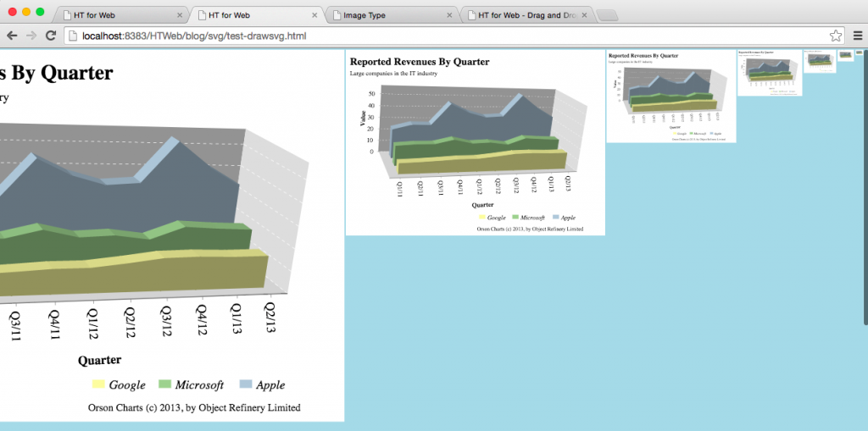The width and height of the screenshot is (868, 431).
Task: Click the blue Apple legend swatch in large chart
Action: (246, 385)
